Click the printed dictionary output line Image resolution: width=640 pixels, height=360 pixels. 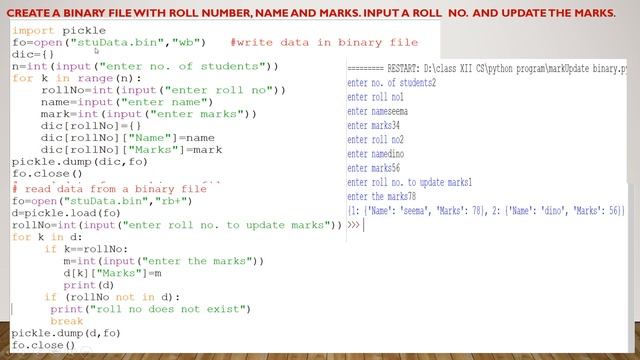[x=486, y=211]
